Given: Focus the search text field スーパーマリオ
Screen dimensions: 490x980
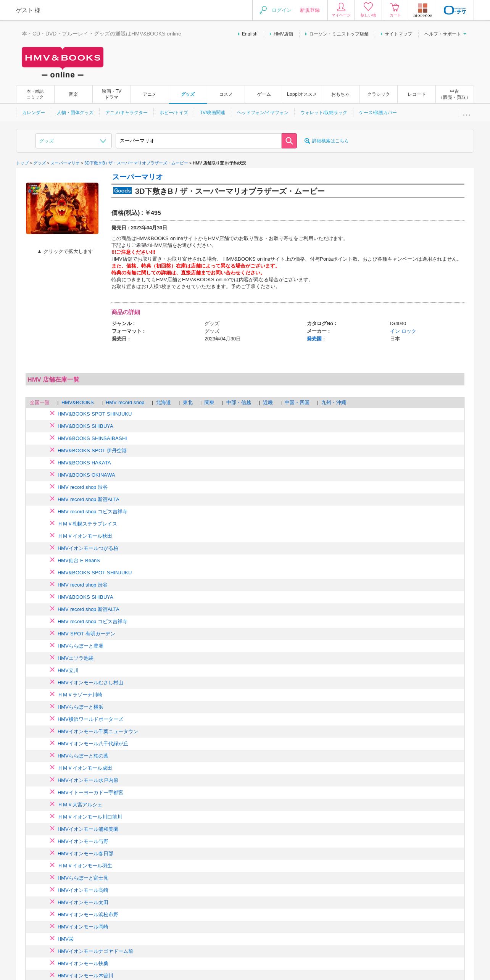Looking at the screenshot, I should 198,141.
